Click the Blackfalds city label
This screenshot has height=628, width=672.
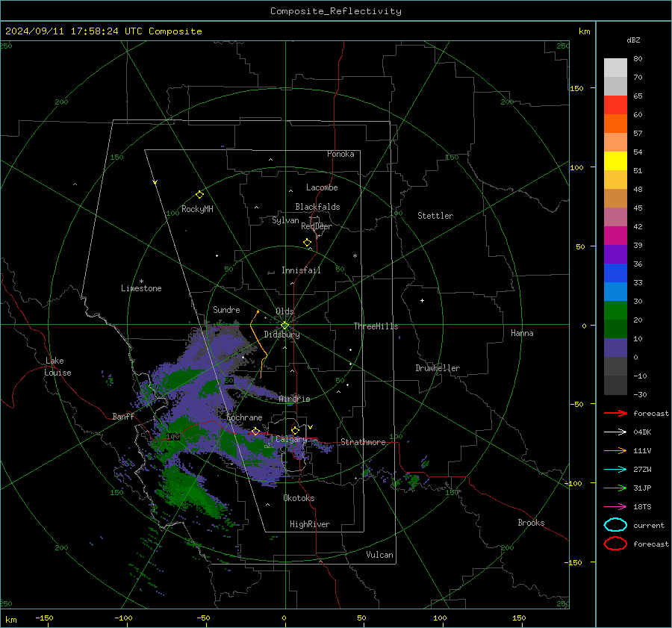[317, 207]
